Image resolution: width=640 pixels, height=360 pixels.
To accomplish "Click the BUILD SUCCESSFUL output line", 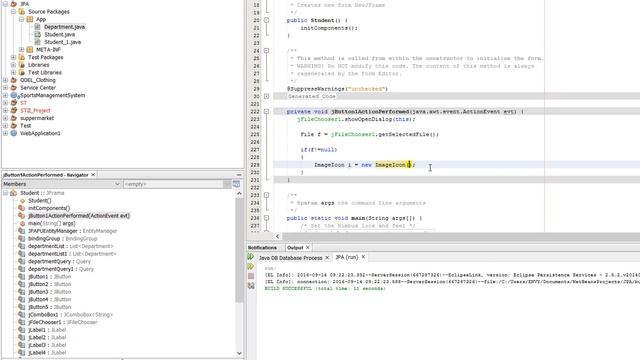I will pyautogui.click(x=325, y=289).
